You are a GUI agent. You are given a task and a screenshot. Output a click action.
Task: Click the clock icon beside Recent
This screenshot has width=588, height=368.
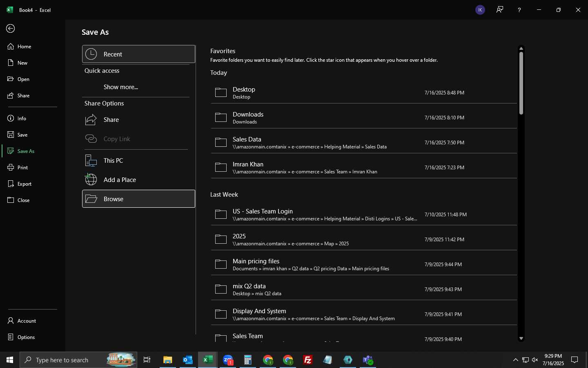click(x=91, y=54)
